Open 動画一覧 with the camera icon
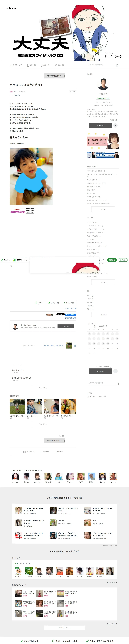Image resolution: width=129 pixels, height=644 pixels. click(x=59, y=65)
